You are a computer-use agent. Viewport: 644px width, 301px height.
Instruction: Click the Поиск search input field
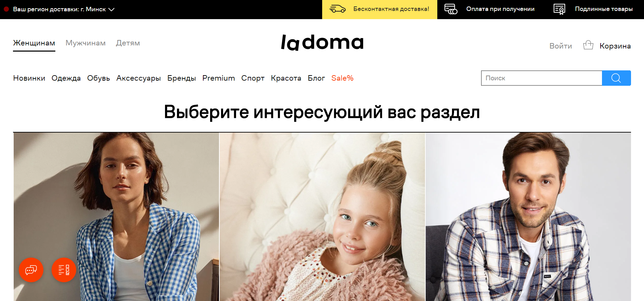pyautogui.click(x=542, y=78)
